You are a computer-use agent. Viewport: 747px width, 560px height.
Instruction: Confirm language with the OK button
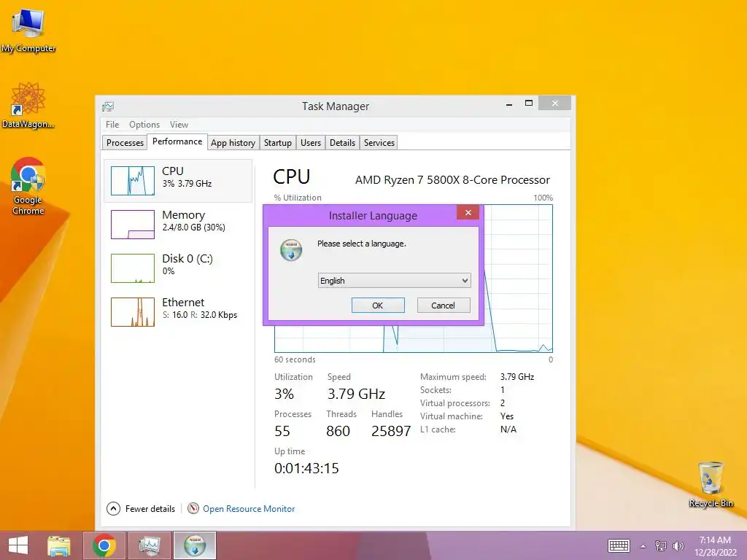click(x=378, y=306)
